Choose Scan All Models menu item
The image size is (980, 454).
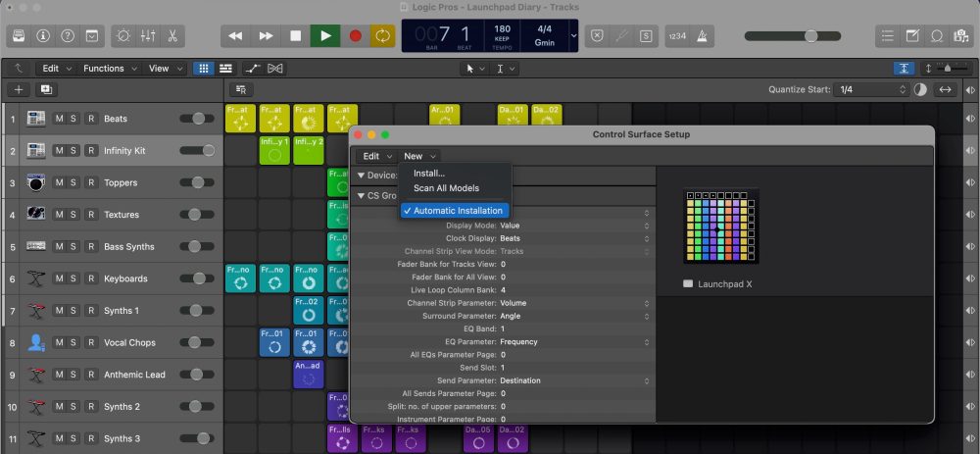[x=446, y=187]
